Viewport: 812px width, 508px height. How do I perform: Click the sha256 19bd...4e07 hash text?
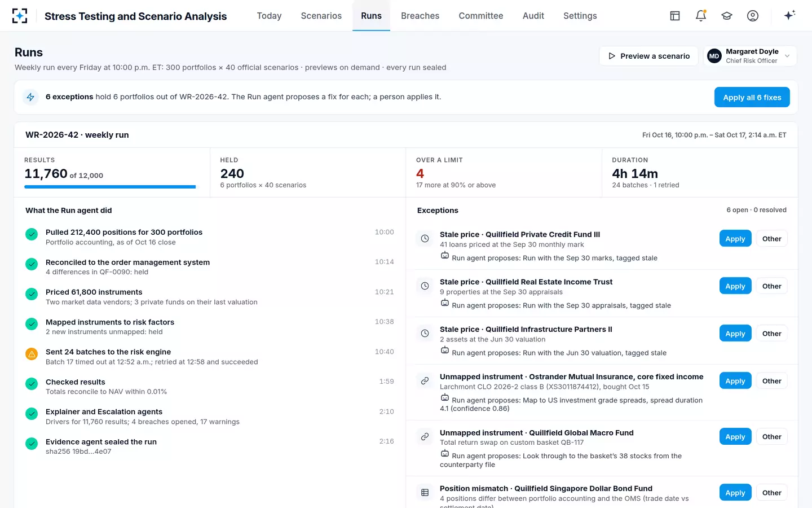[78, 452]
